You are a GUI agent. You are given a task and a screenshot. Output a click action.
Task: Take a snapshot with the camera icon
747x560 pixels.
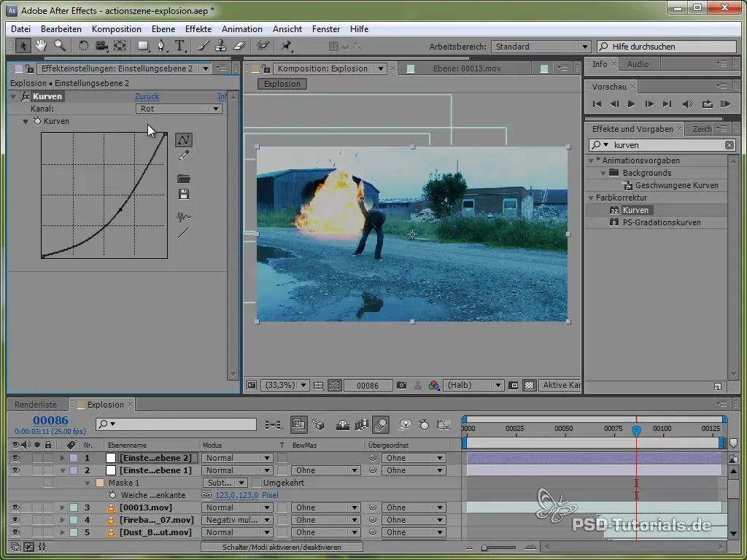402,385
